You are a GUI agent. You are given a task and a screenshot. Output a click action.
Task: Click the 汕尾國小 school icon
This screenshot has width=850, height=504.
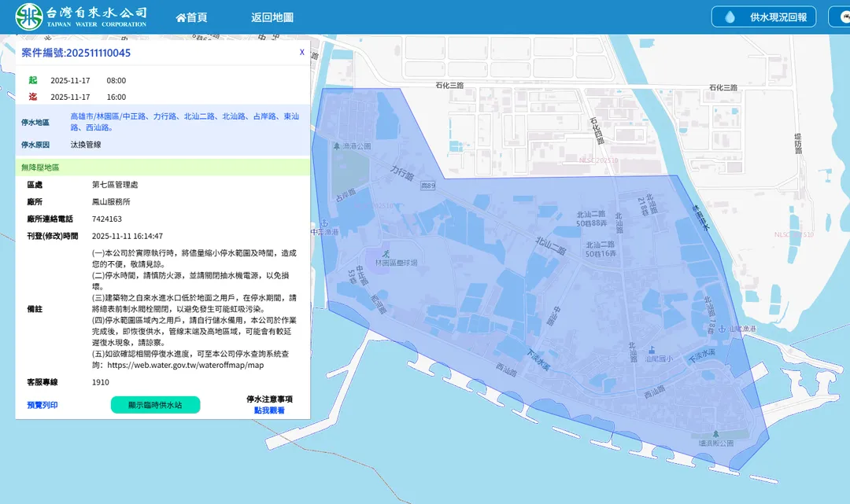pos(652,350)
